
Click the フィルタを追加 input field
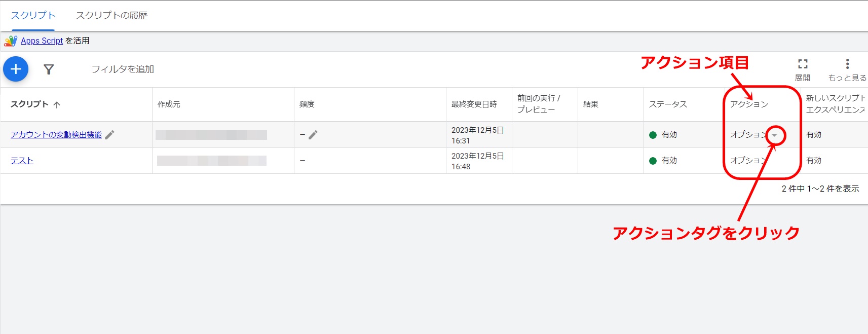click(x=123, y=69)
